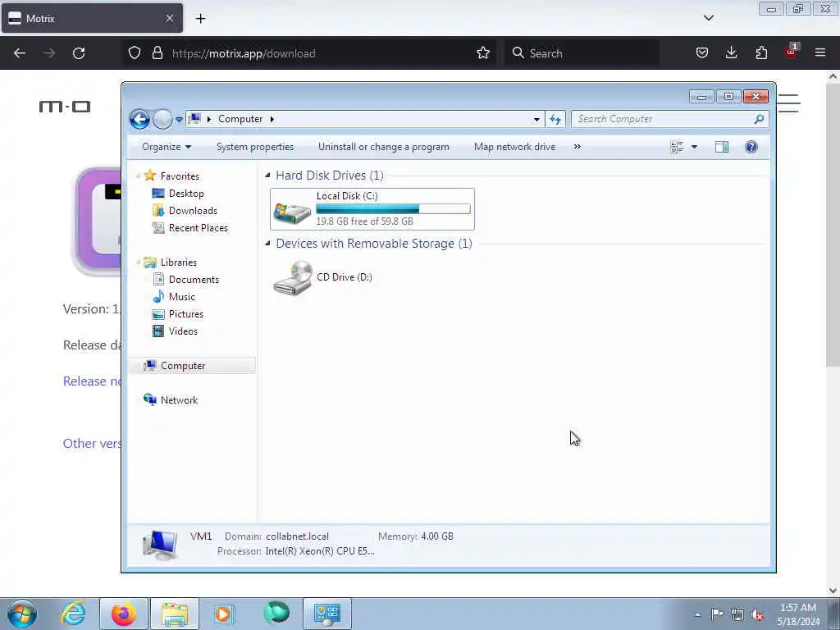The width and height of the screenshot is (840, 630).
Task: Click Map network drive
Action: click(x=515, y=147)
